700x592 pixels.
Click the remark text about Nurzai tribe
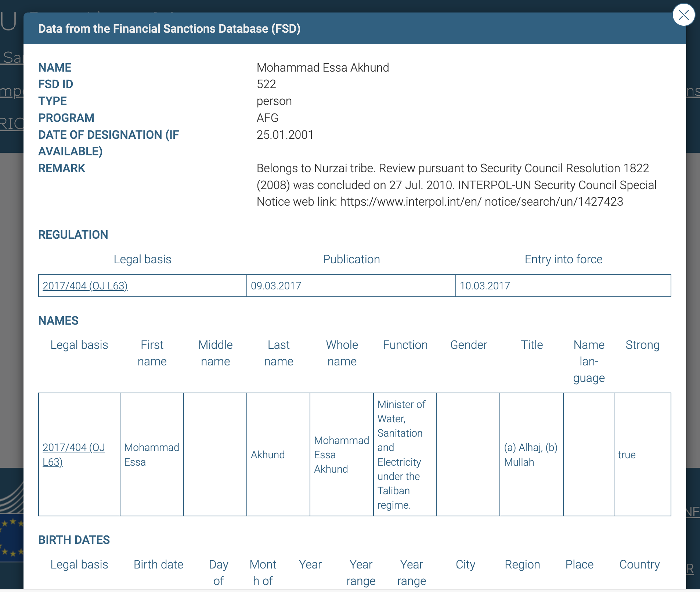click(x=457, y=185)
